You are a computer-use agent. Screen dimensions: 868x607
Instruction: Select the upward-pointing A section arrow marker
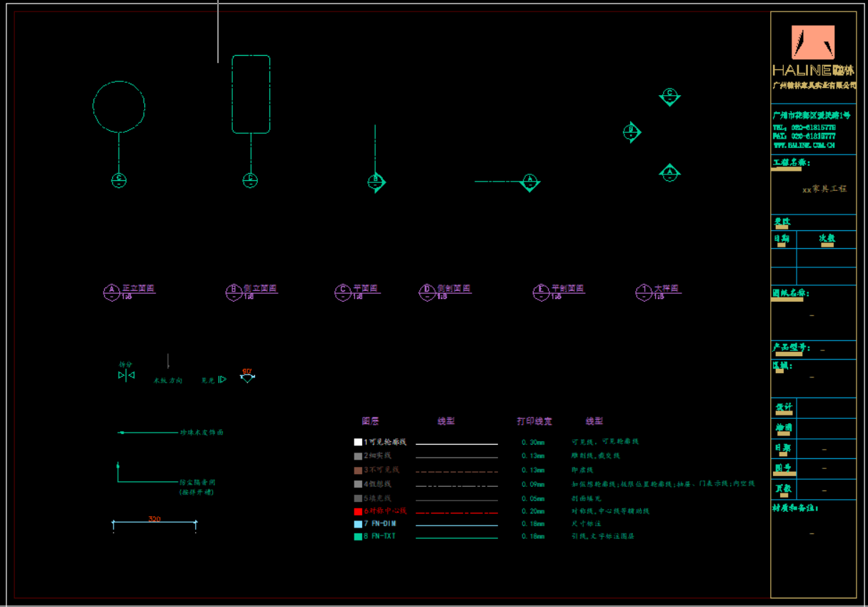pos(669,172)
